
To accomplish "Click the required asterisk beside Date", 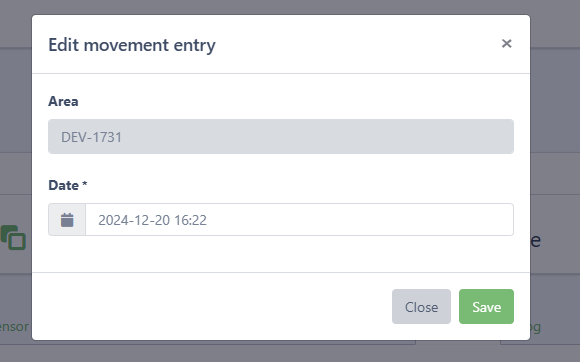I will coord(85,183).
